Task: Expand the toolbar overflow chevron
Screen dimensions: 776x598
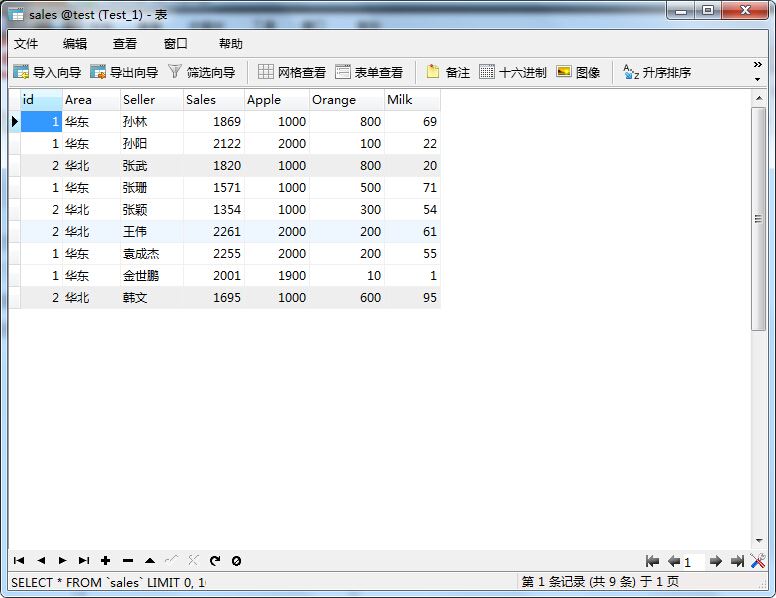Action: (x=758, y=64)
